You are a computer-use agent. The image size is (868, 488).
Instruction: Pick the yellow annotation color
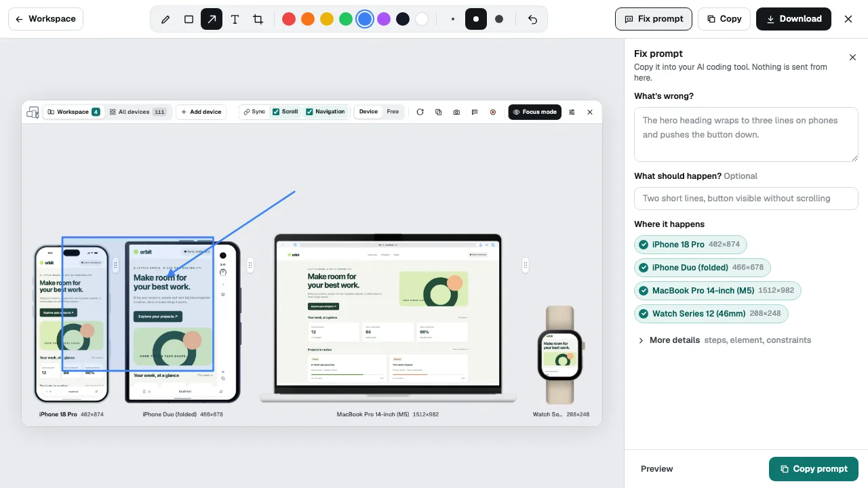point(327,19)
